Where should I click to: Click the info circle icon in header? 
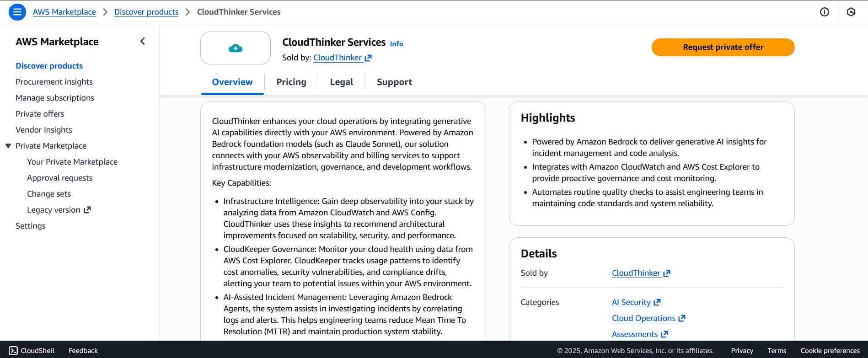click(x=824, y=12)
